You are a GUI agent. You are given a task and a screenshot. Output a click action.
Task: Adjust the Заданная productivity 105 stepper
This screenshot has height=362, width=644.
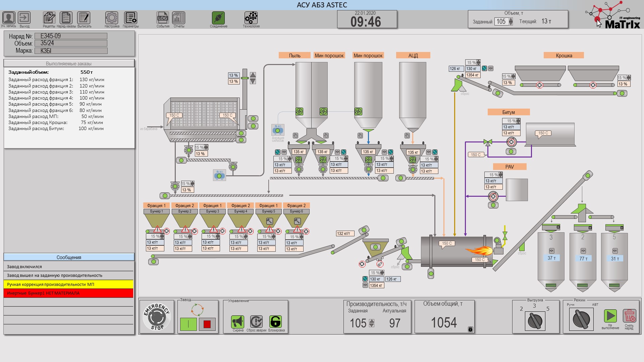click(x=372, y=323)
